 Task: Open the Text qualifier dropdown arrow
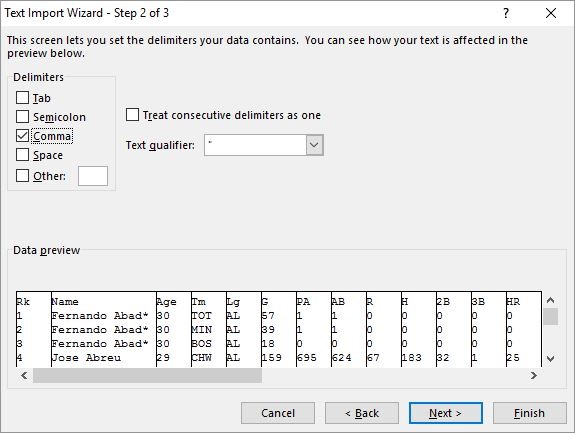click(315, 145)
